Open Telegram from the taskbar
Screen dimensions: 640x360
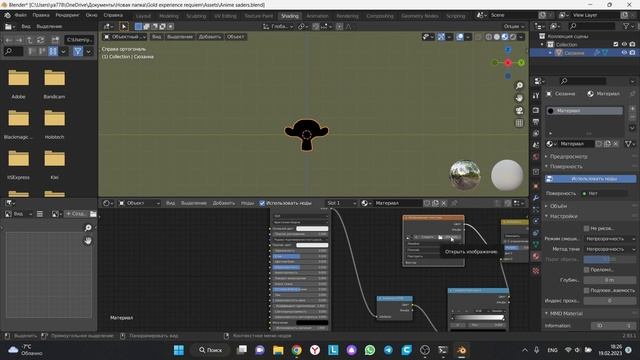pos(388,350)
